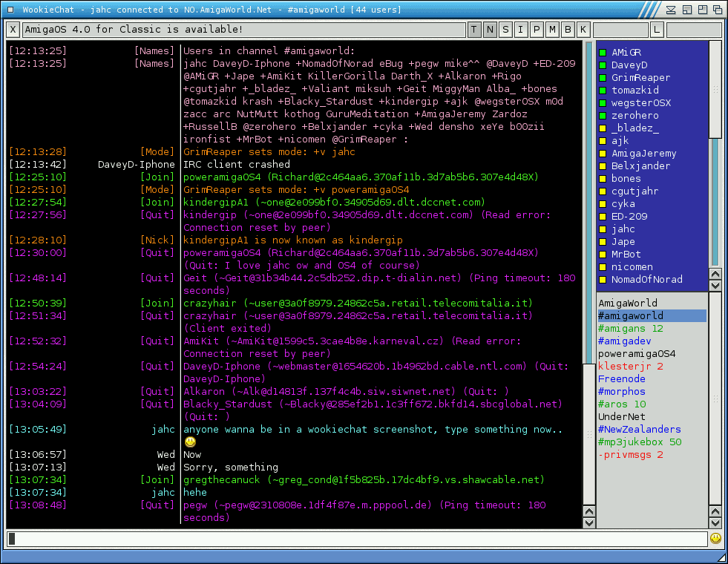Click the smiley emoticon picker icon
Image resolution: width=728 pixels, height=564 pixels.
[x=715, y=538]
